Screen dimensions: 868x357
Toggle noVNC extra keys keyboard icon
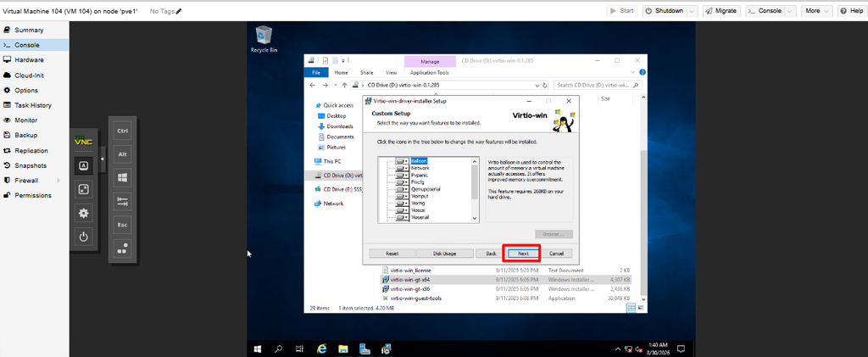(83, 165)
